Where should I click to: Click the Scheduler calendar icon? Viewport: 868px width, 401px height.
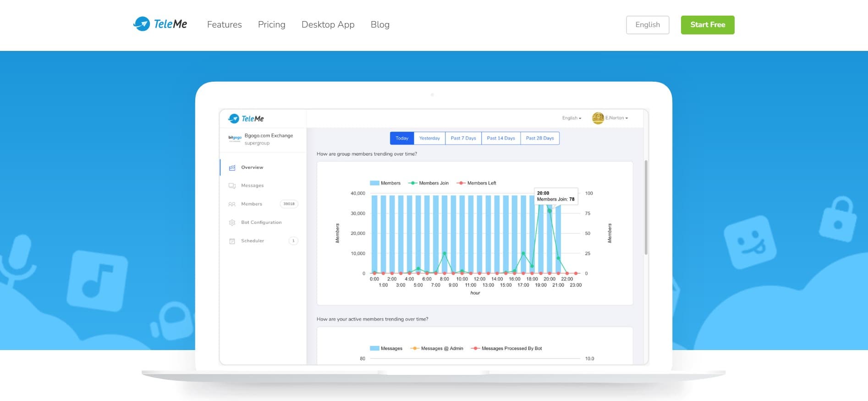[x=232, y=241]
